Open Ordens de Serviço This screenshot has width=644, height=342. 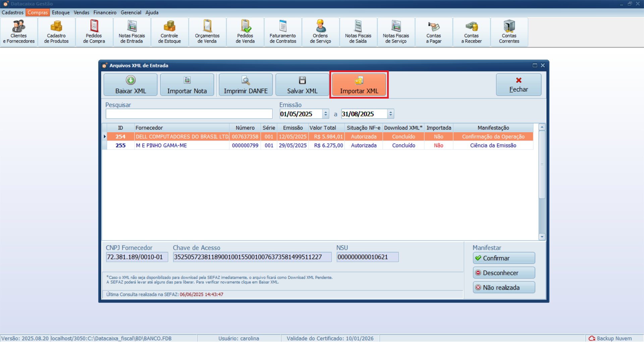click(x=320, y=31)
